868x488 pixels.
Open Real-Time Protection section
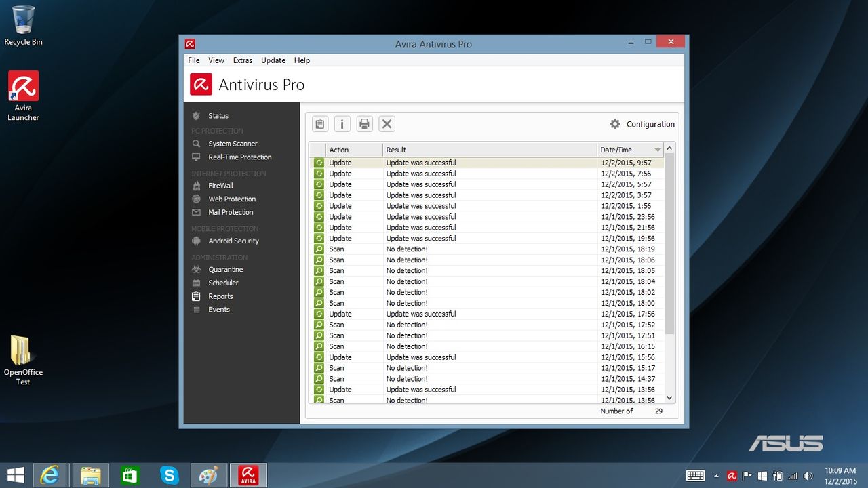(x=239, y=157)
